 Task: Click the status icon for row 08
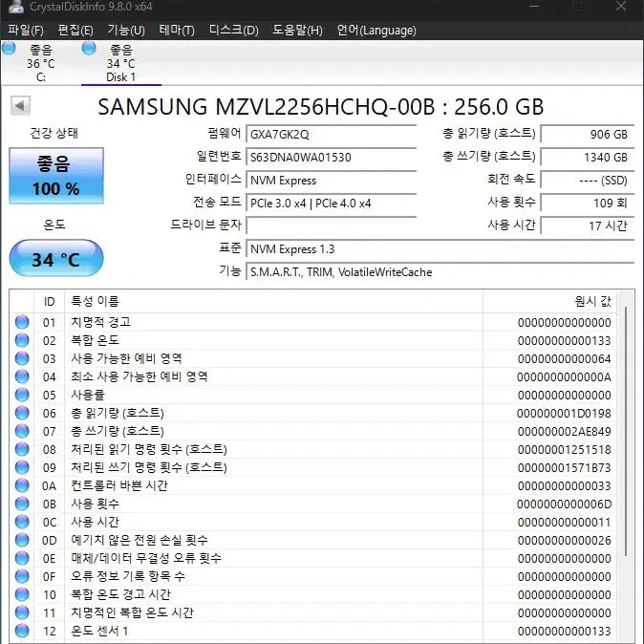tap(22, 449)
